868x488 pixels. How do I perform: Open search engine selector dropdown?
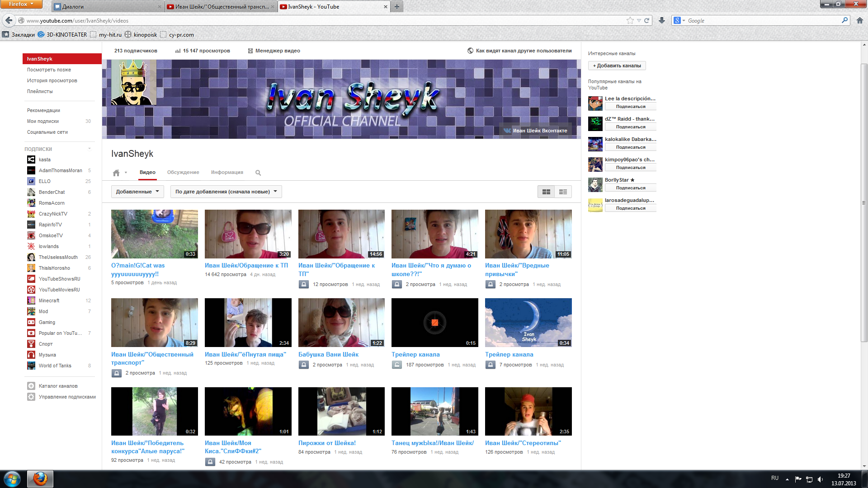click(x=679, y=20)
